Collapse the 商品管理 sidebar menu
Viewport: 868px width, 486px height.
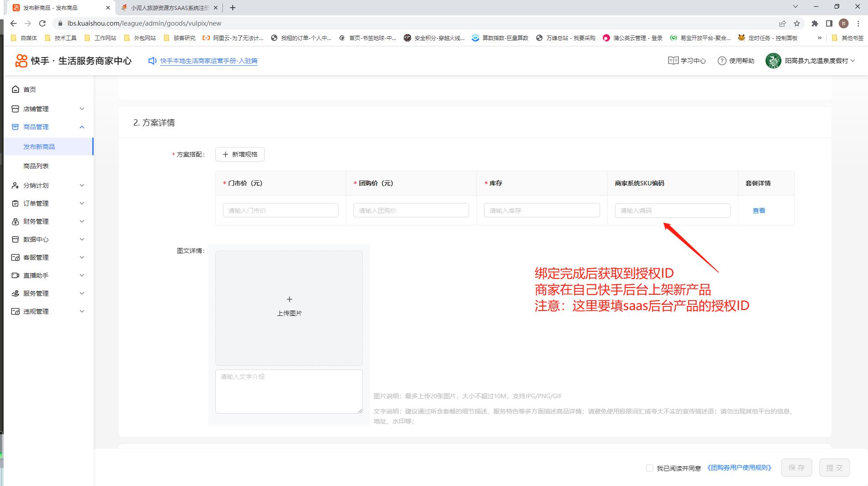coord(81,127)
